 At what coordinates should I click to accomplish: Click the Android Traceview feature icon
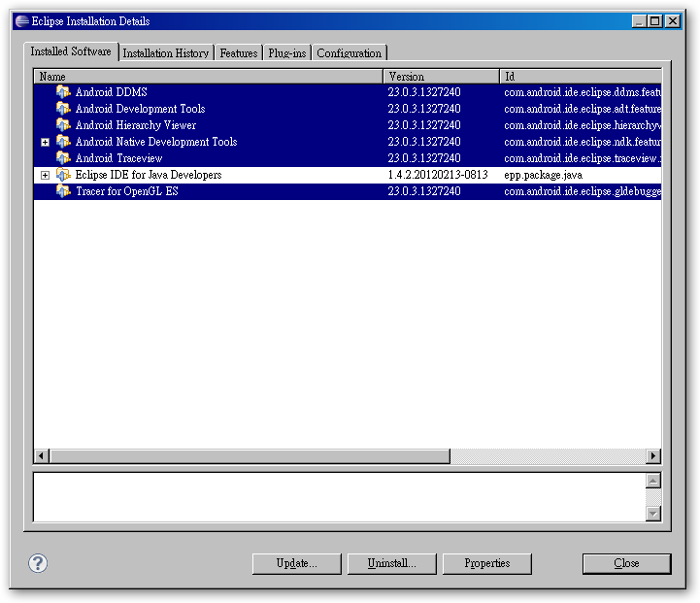[63, 158]
